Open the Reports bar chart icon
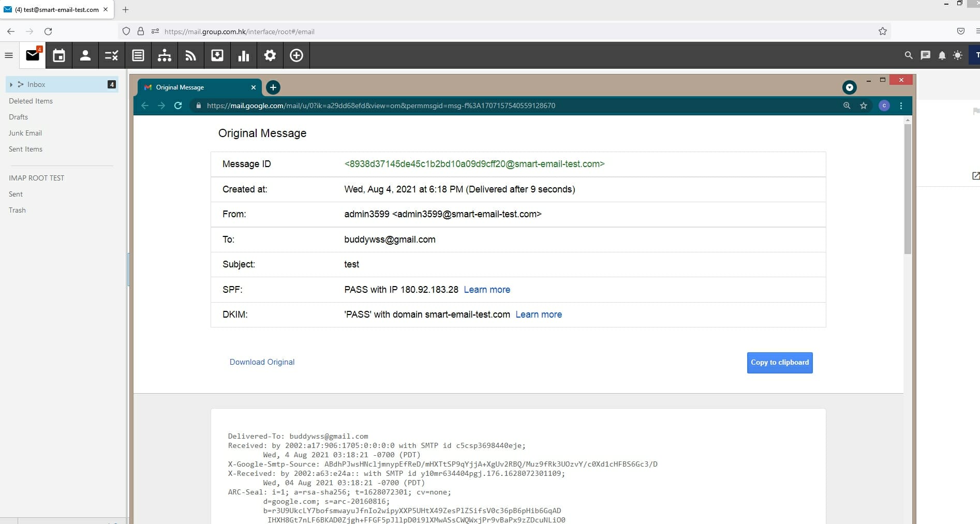980x524 pixels. 243,55
